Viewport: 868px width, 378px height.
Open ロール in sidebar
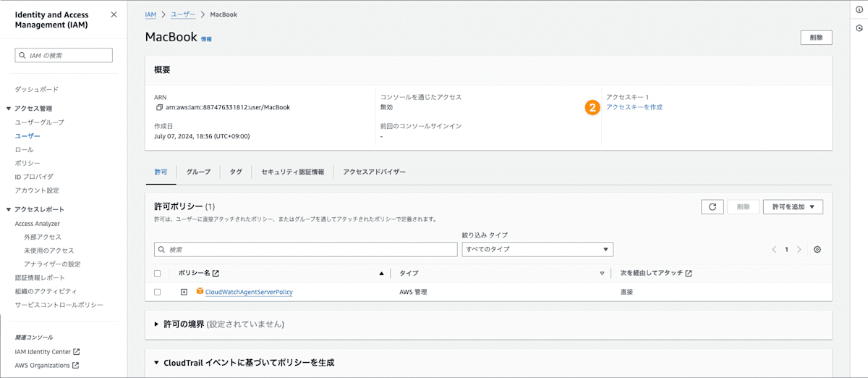pos(24,149)
